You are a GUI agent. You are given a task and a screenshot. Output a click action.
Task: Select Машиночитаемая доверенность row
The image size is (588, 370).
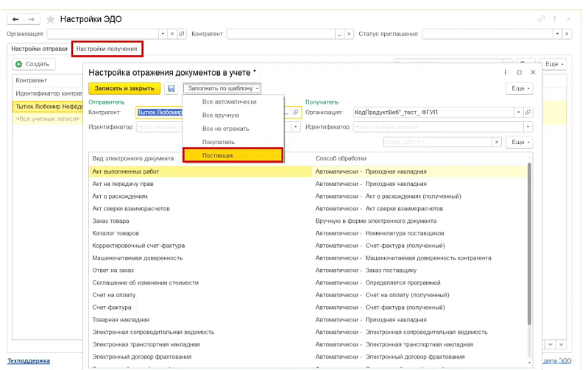308,258
